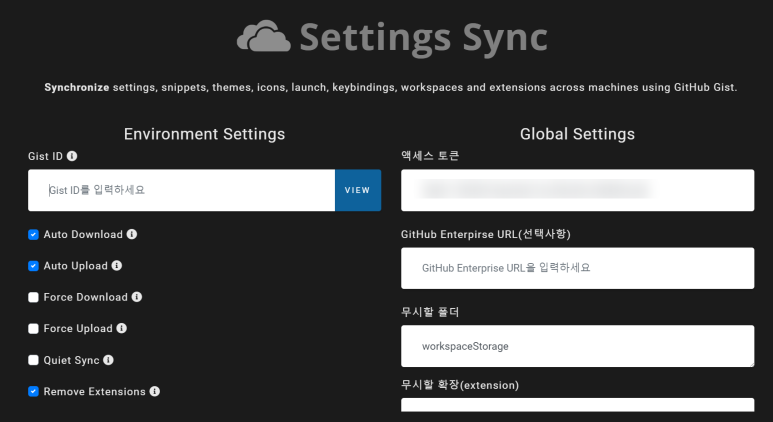Click the info icon next to Quiet Sync
This screenshot has height=422, width=773.
click(108, 360)
